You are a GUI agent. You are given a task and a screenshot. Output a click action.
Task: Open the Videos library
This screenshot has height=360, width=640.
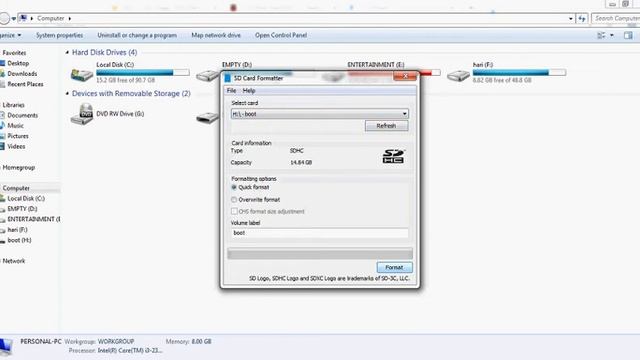[16, 146]
